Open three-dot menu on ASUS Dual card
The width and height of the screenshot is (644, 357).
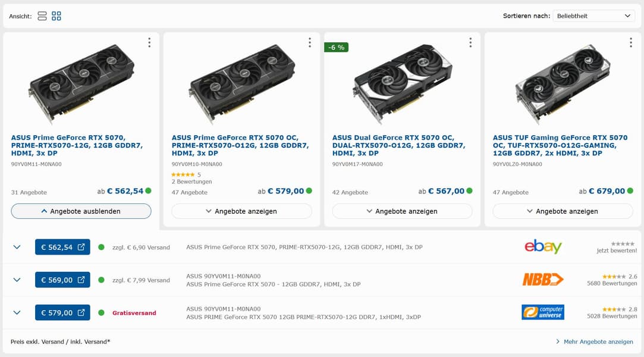470,42
